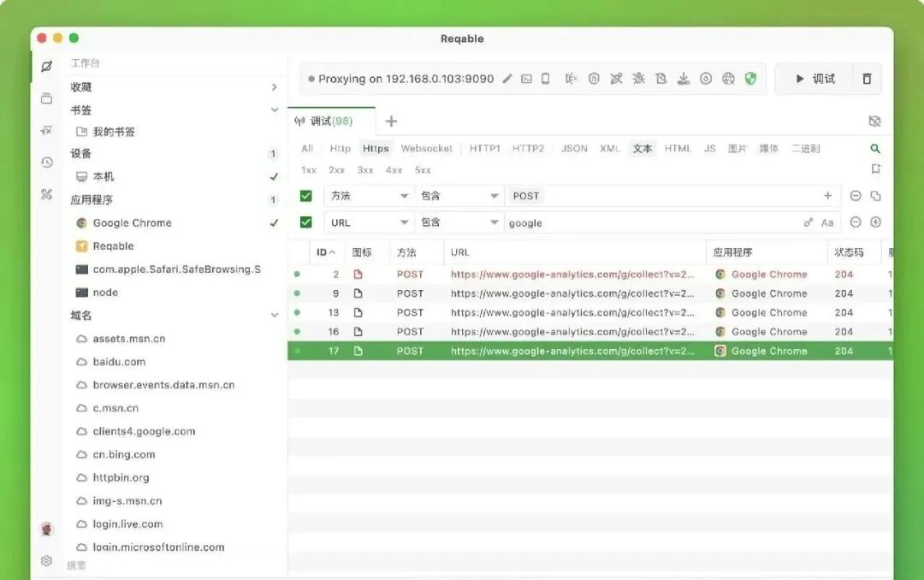Image resolution: width=924 pixels, height=580 pixels.
Task: Toggle the 文本 content filter
Action: point(643,149)
